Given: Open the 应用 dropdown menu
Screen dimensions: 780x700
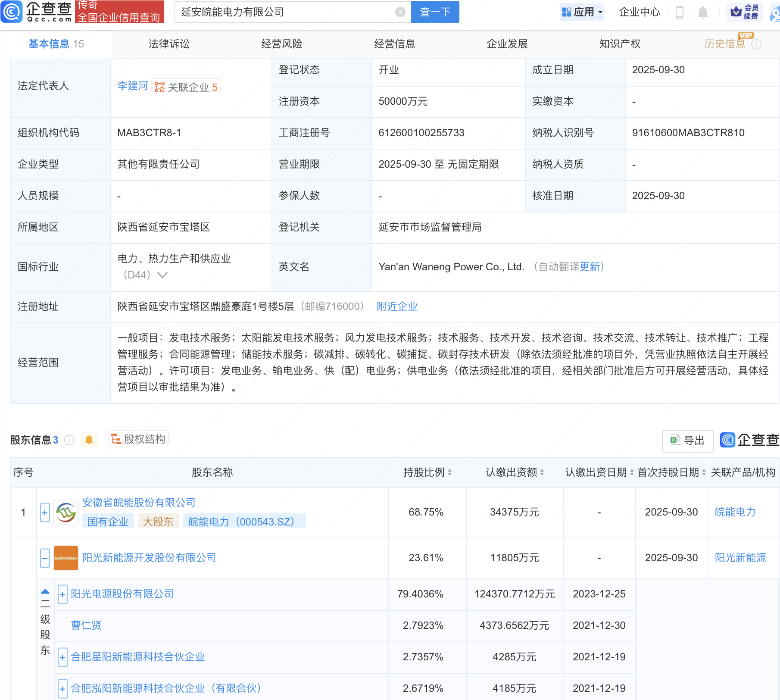Looking at the screenshot, I should click(x=583, y=12).
